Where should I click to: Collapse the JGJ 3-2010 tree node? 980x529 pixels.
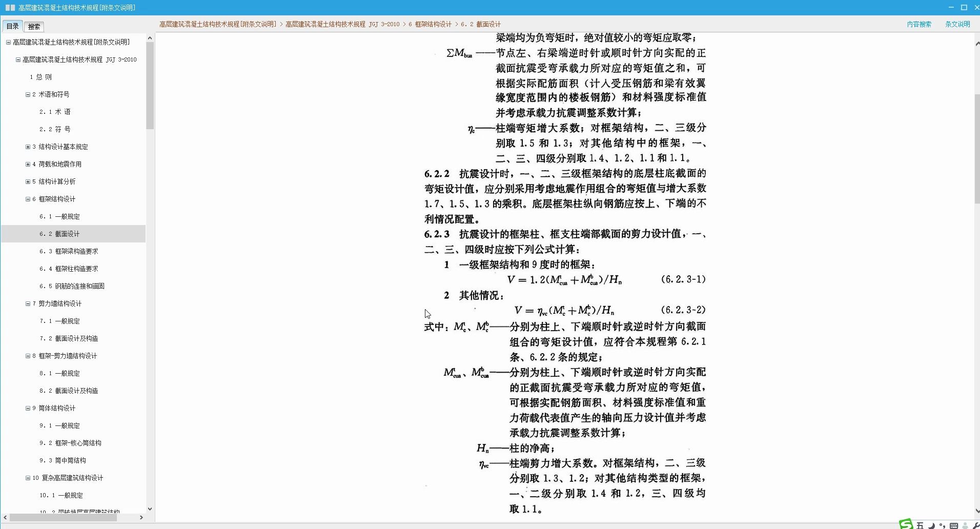point(18,59)
